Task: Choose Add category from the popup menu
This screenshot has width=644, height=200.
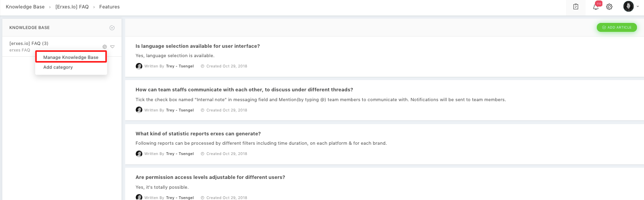Action: (58, 67)
